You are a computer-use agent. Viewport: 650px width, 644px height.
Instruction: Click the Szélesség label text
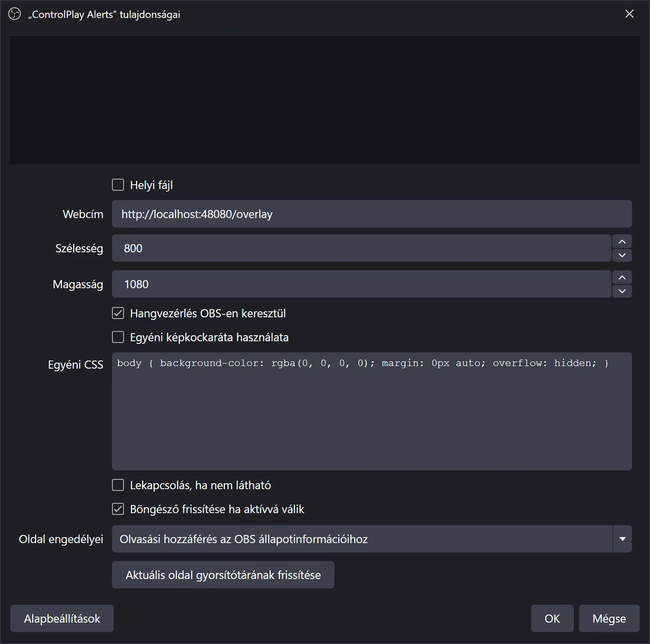coord(79,249)
